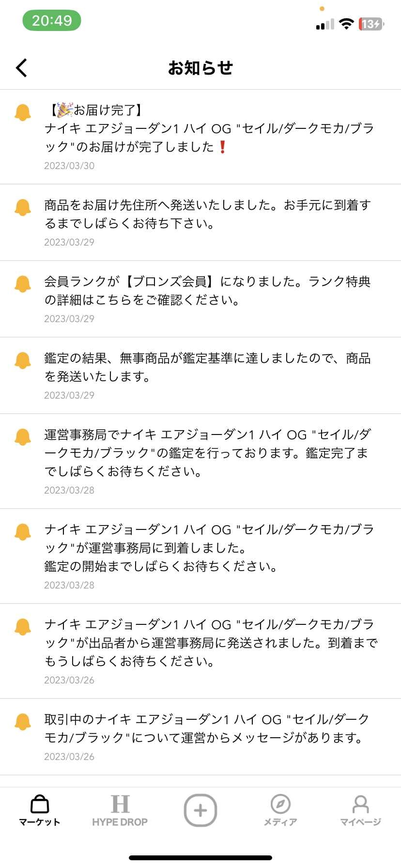Screen dimensions: 401x868
Task: Open the 出品者から運営事務局に発送されました notification
Action: coord(200,651)
